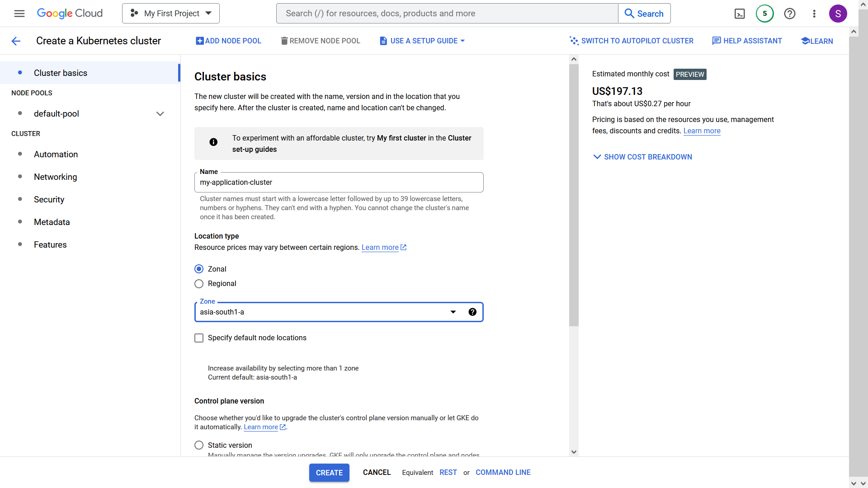Open Equivalent Command Line link
This screenshot has height=488, width=868.
[x=503, y=472]
